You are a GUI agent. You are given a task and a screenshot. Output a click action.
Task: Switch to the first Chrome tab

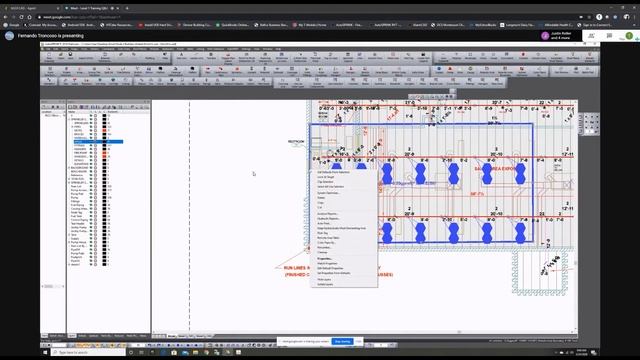point(31,8)
